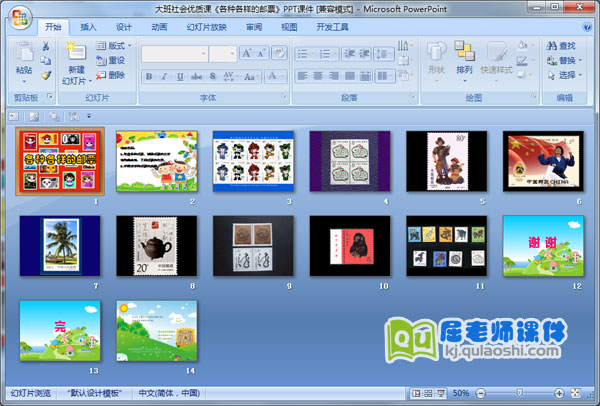Toggle Bold formatting button

pyautogui.click(x=149, y=76)
